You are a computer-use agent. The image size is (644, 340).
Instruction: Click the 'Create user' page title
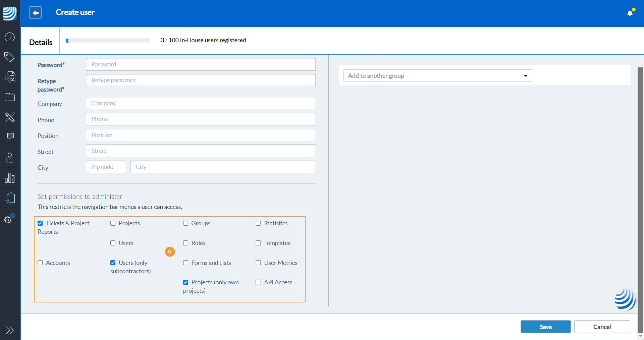coord(75,12)
